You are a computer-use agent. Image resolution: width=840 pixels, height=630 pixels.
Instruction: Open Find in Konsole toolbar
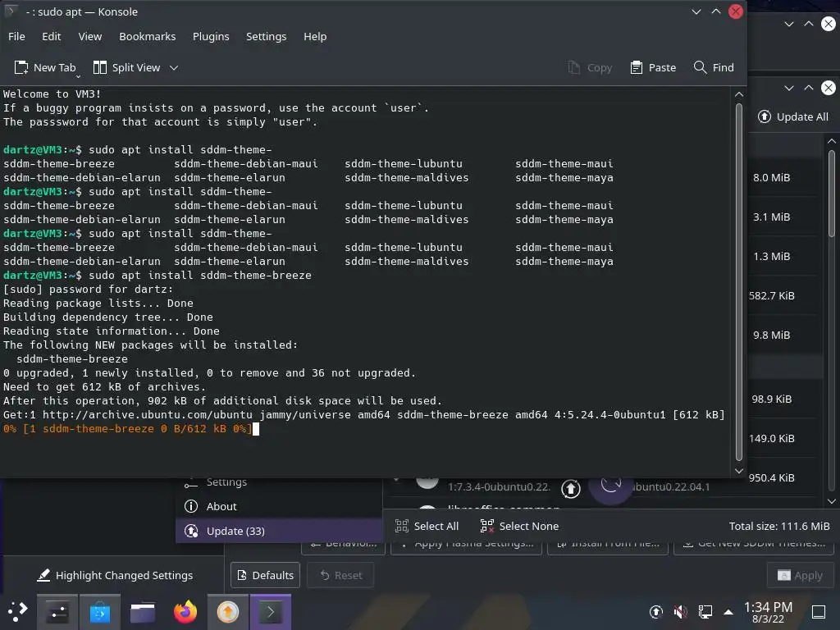click(714, 67)
